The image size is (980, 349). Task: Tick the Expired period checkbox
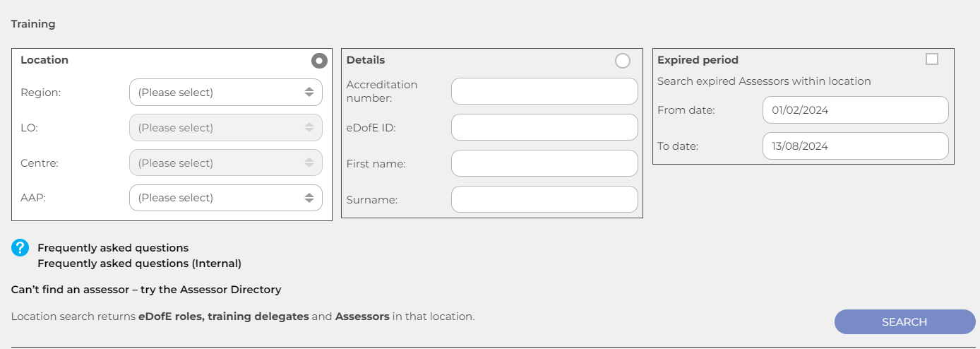[931, 59]
